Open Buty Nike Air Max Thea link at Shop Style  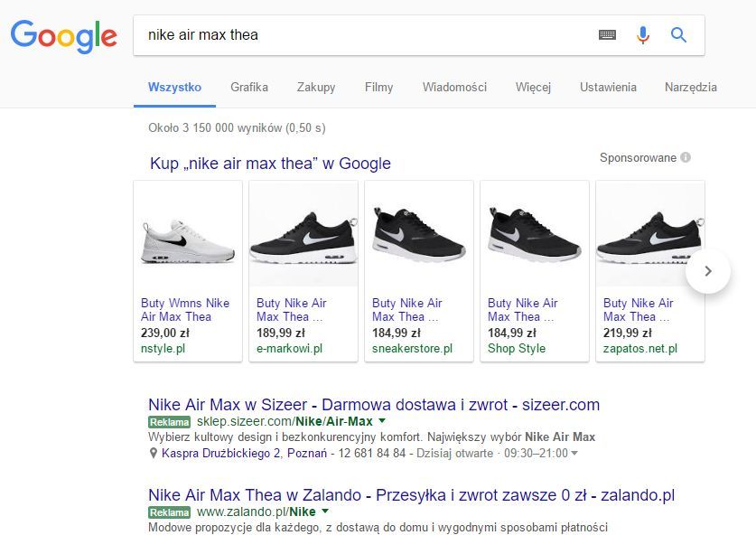pyautogui.click(x=523, y=310)
